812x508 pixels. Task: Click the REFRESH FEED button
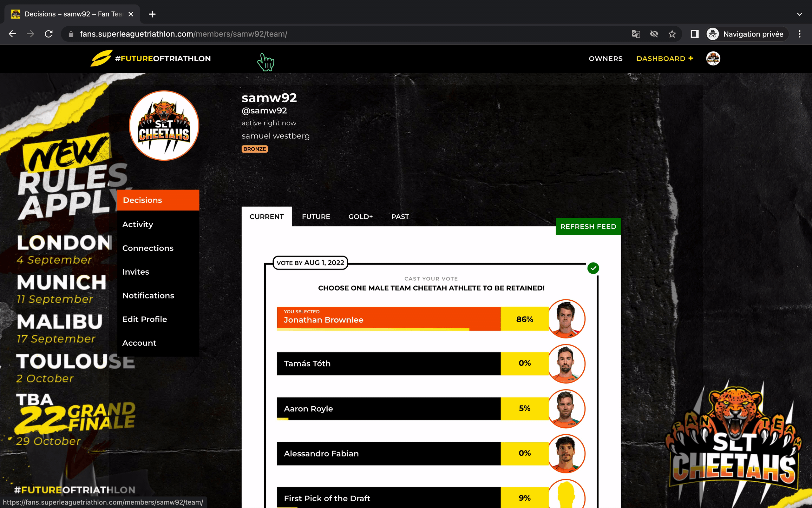(588, 226)
